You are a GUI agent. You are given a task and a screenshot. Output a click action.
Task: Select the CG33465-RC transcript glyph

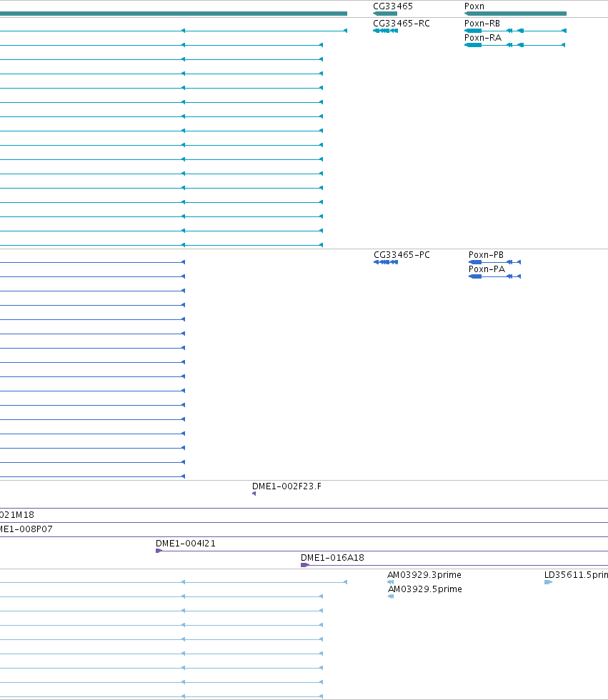[386, 31]
